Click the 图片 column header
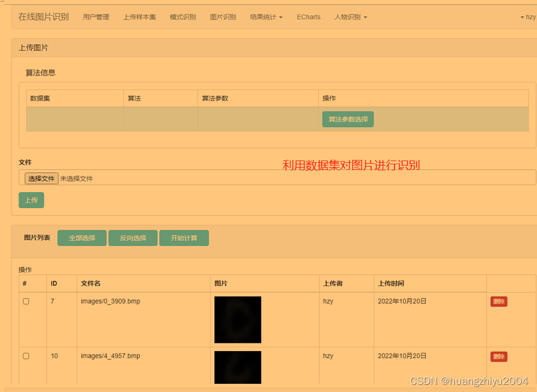Viewport: 537px width, 392px height. pyautogui.click(x=221, y=283)
